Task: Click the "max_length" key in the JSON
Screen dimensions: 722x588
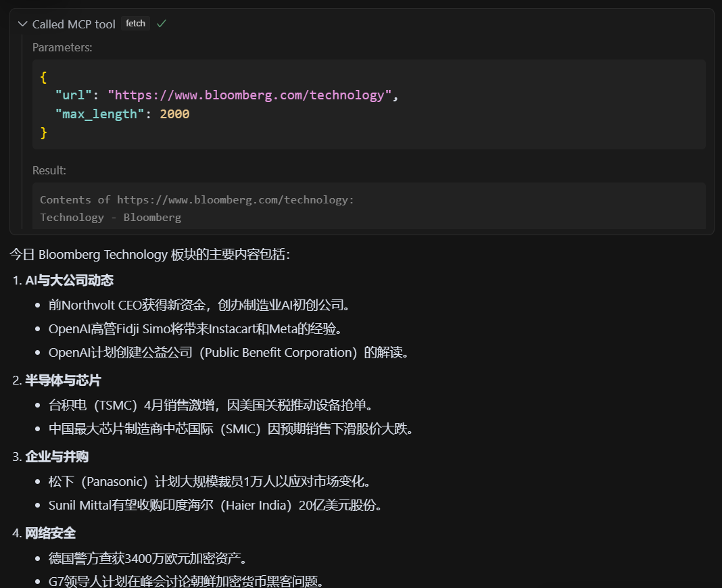Action: (x=99, y=114)
